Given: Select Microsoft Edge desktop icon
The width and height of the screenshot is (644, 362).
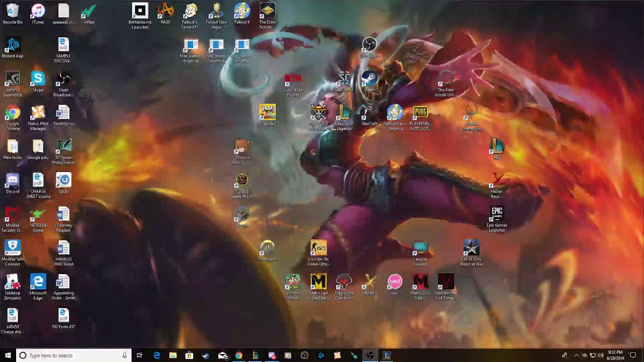Looking at the screenshot, I should tap(38, 287).
